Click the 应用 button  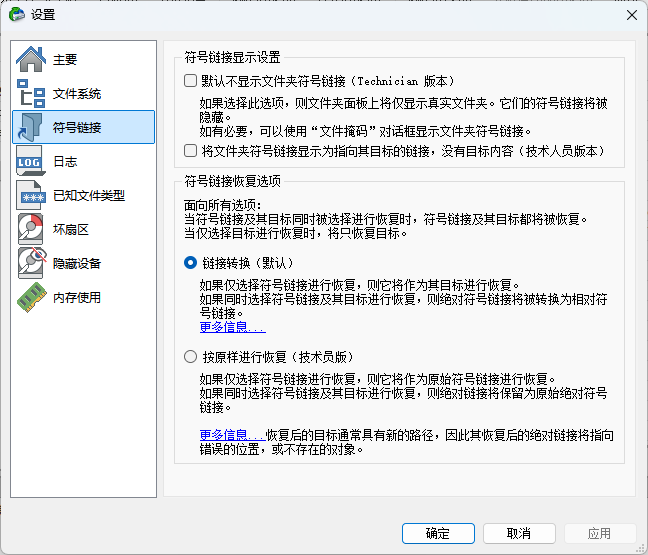click(600, 534)
